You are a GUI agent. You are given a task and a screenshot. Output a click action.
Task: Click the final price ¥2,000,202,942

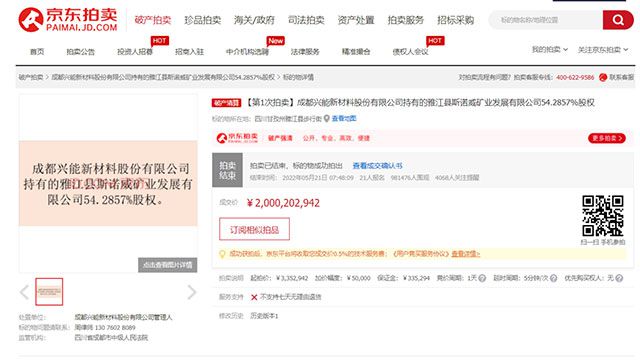click(x=283, y=203)
